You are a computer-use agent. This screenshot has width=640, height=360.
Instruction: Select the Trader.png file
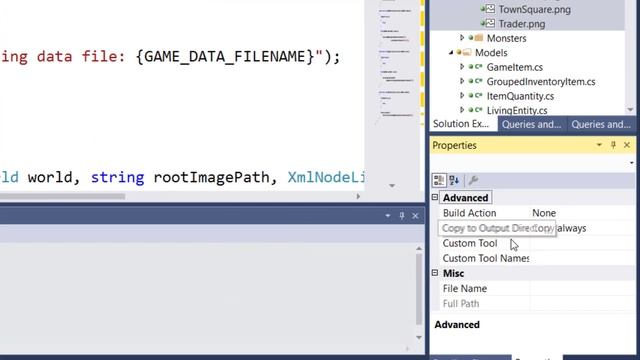[x=521, y=24]
